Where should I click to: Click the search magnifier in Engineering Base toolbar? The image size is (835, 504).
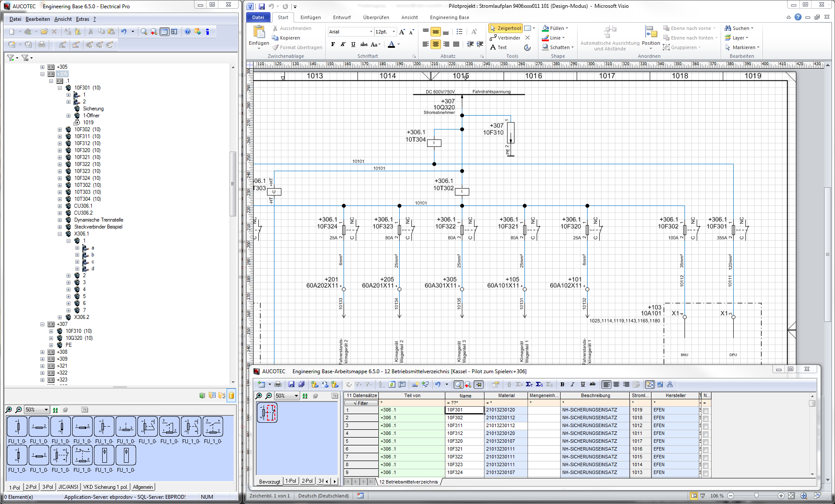[x=144, y=32]
